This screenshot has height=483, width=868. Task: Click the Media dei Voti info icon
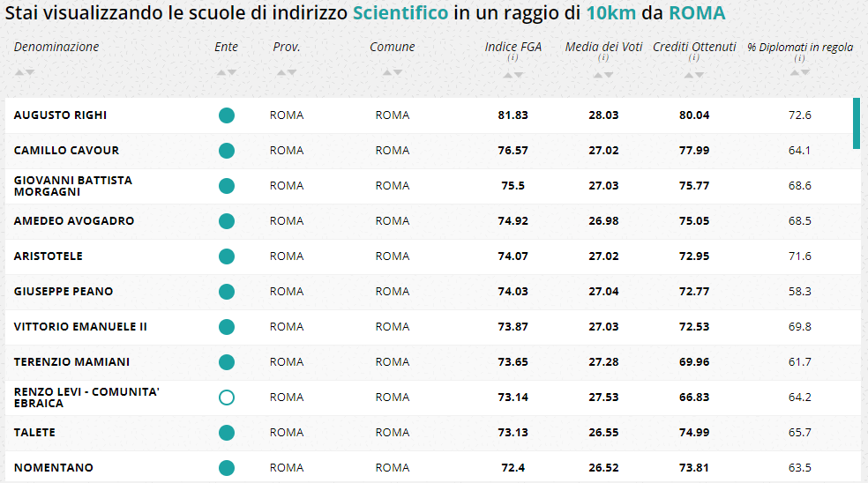(x=603, y=57)
